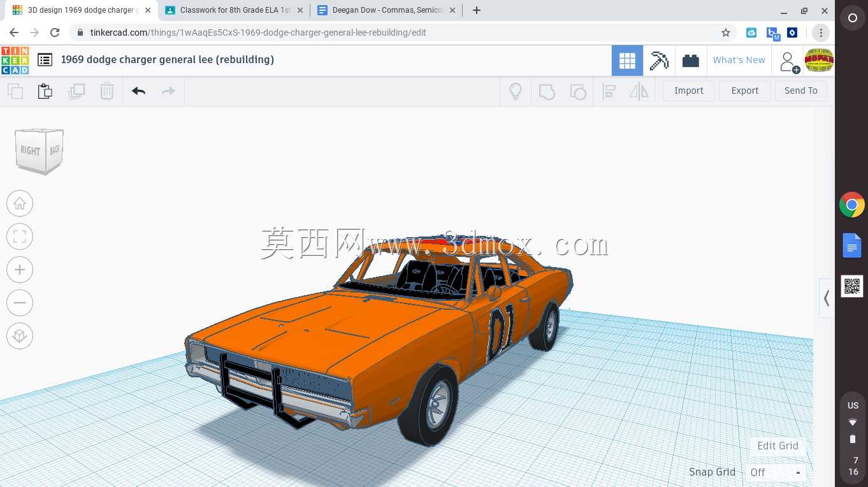Switch to Classwork for 8th Grade ELA tab

coord(235,10)
